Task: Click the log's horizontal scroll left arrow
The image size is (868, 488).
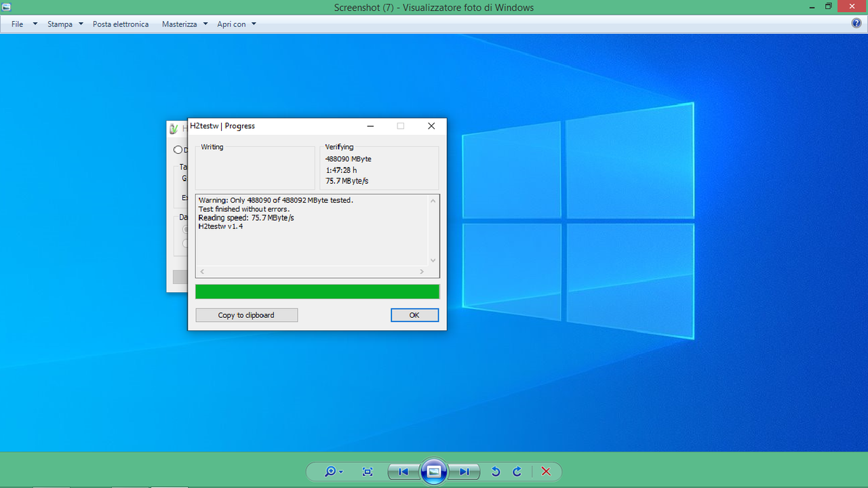Action: (x=202, y=272)
